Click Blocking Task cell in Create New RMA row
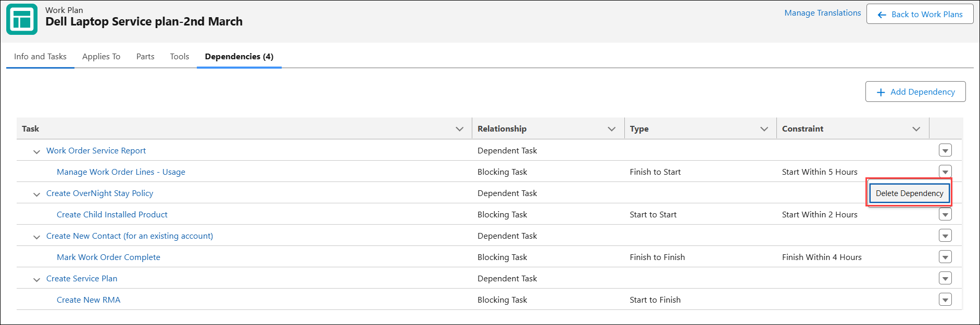Screen dimensions: 980x325 point(502,300)
